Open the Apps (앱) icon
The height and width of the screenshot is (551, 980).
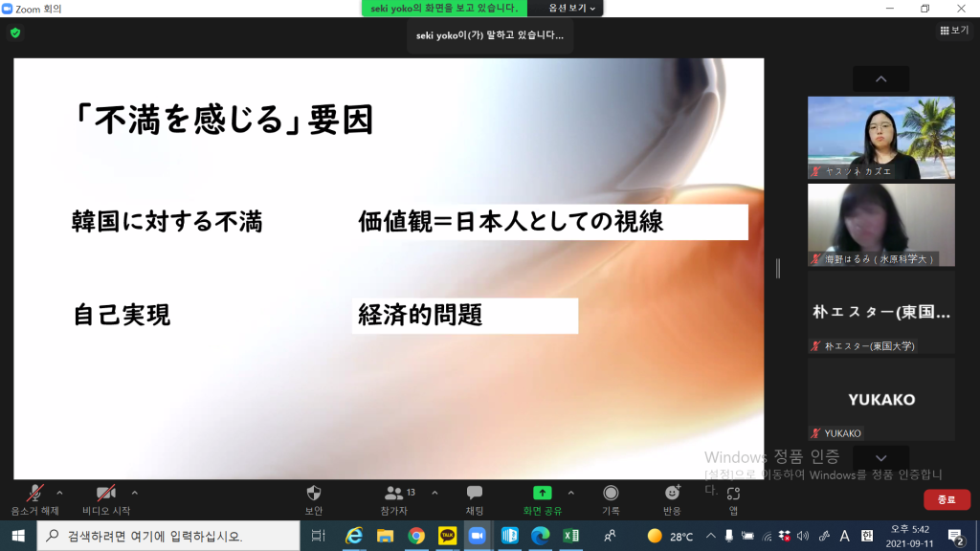pos(733,494)
